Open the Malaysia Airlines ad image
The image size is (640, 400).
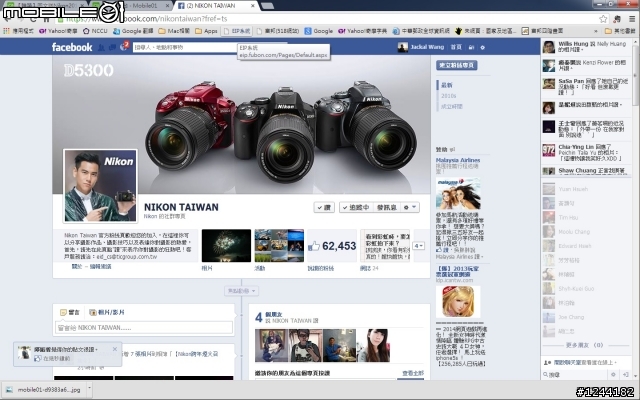click(458, 193)
